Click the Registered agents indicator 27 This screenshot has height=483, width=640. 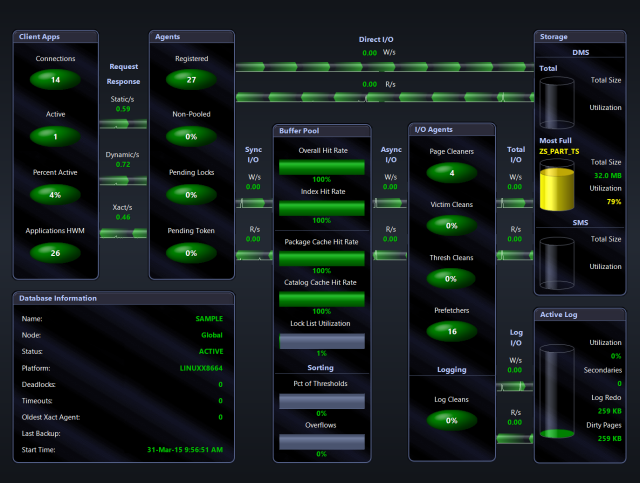191,80
